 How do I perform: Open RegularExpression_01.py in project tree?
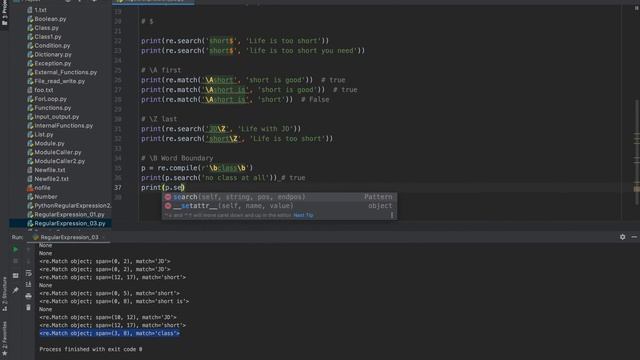click(x=69, y=214)
